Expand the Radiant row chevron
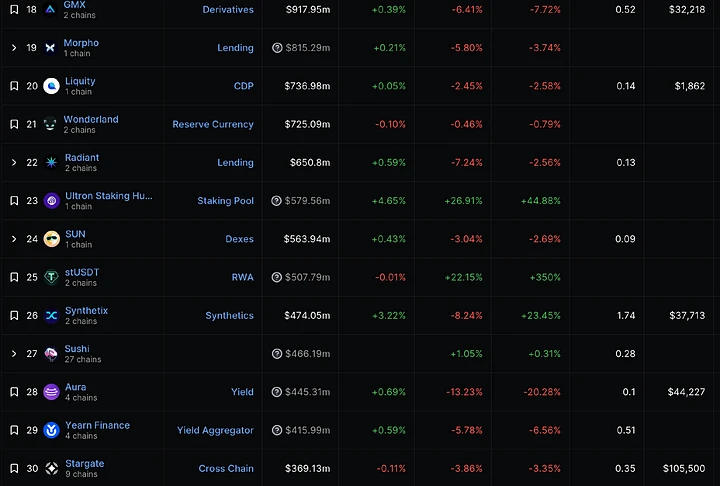The height and width of the screenshot is (486, 720). point(14,163)
